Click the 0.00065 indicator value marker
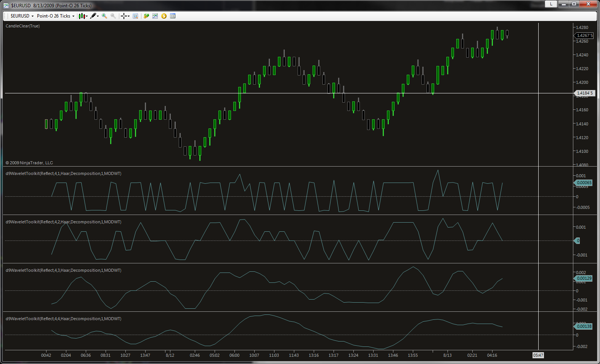 tap(583, 183)
